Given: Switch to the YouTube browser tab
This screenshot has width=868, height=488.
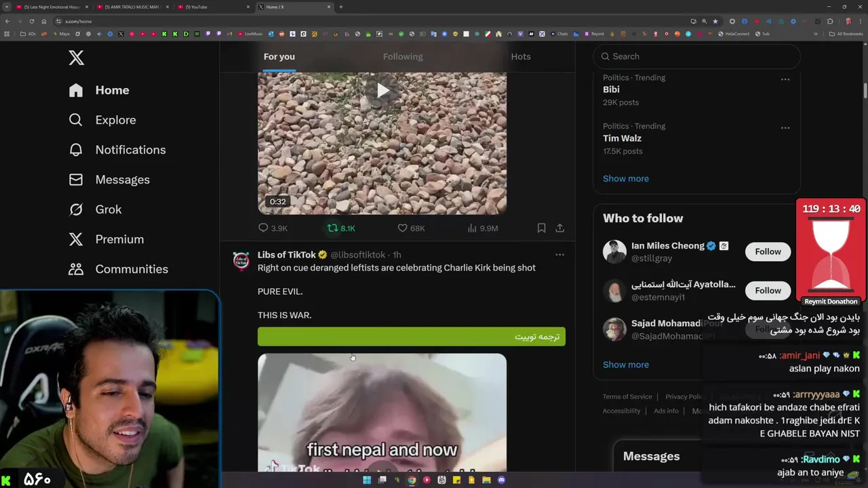Looking at the screenshot, I should tap(212, 7).
